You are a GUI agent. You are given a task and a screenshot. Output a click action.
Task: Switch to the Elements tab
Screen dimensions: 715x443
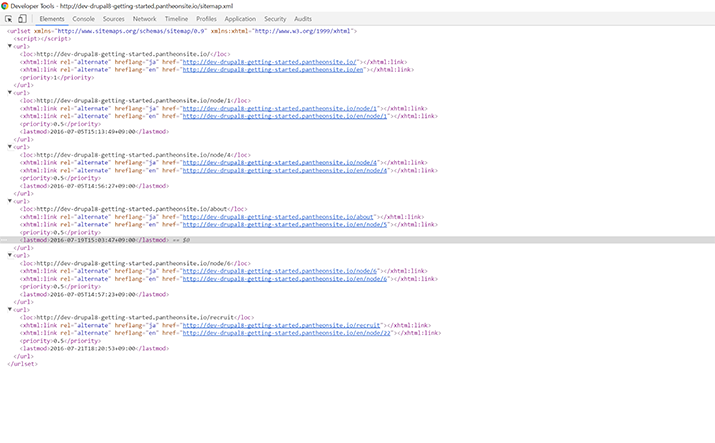(52, 19)
